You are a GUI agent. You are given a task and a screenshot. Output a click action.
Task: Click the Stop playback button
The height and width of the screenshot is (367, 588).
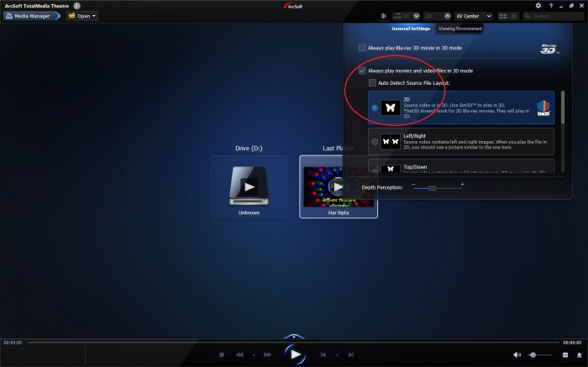[222, 354]
